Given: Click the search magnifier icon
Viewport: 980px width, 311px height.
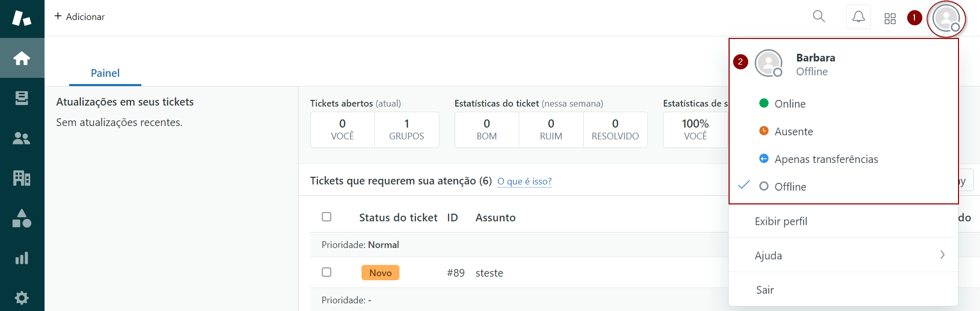Looking at the screenshot, I should 819,17.
